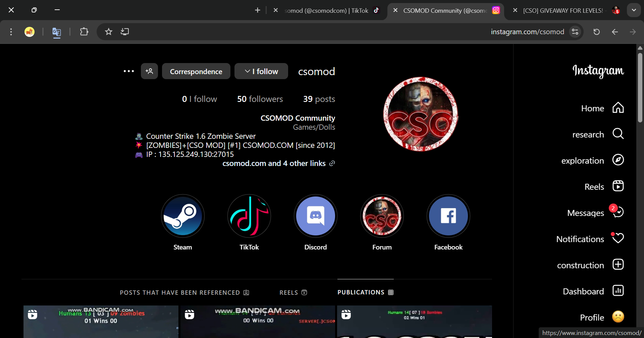Open the Reels sidebar icon
Image resolution: width=644 pixels, height=338 pixels.
click(x=618, y=186)
